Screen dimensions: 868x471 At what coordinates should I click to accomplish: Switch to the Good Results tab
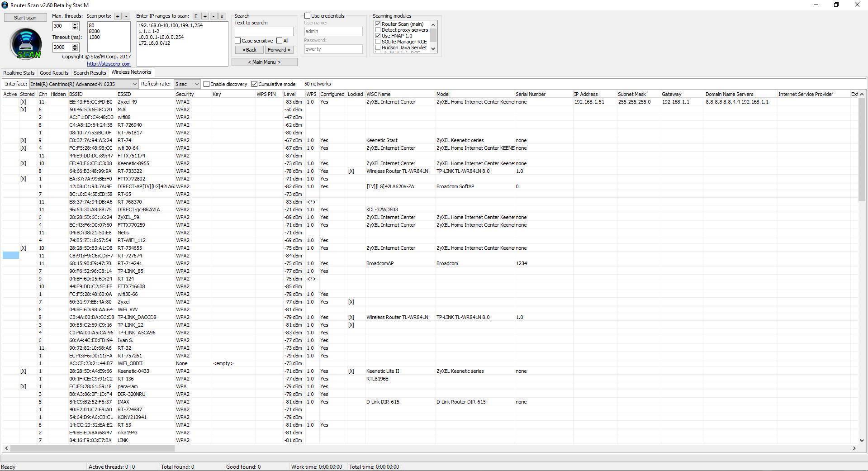tap(54, 73)
